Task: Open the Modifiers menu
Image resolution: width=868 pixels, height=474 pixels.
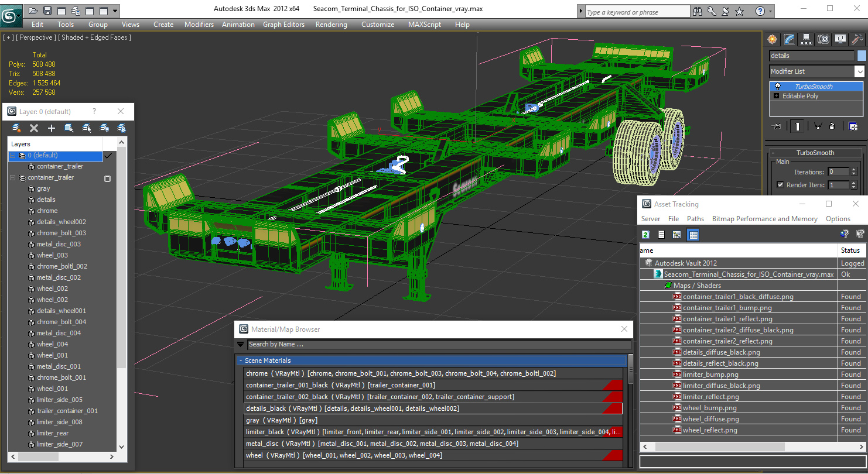Action: [x=199, y=25]
